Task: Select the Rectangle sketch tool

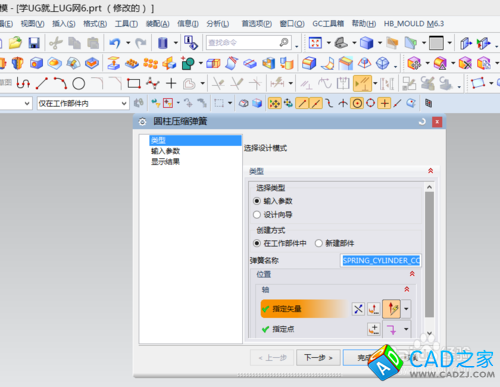Action: tap(134, 83)
